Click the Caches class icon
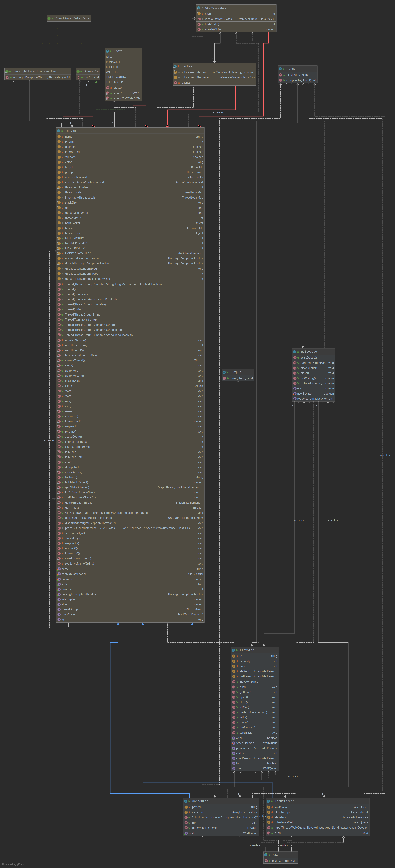 175,66
